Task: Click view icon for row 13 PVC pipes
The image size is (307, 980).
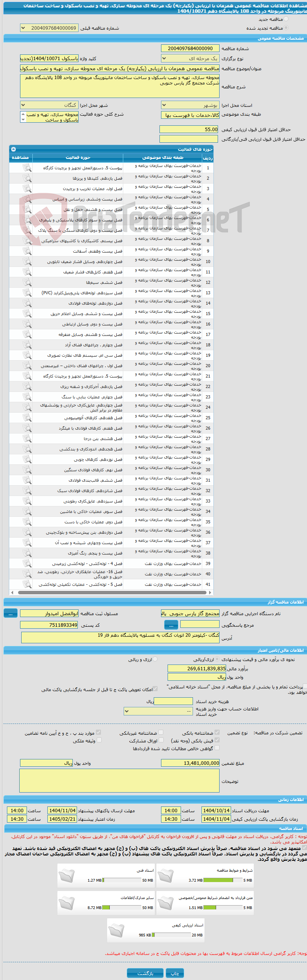Action: 27,293
